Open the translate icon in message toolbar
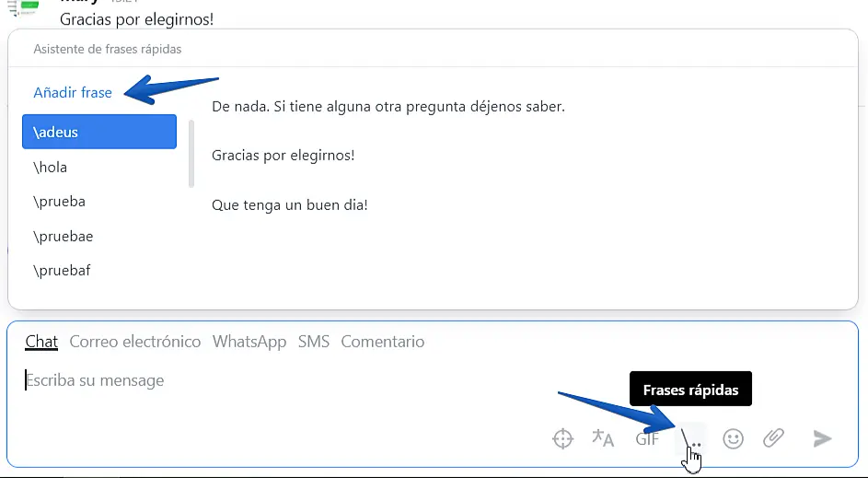 [603, 438]
